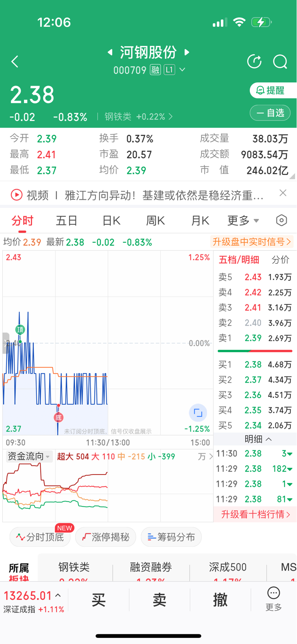
Task: Tap the market value 246.02亿
Action: click(x=268, y=171)
